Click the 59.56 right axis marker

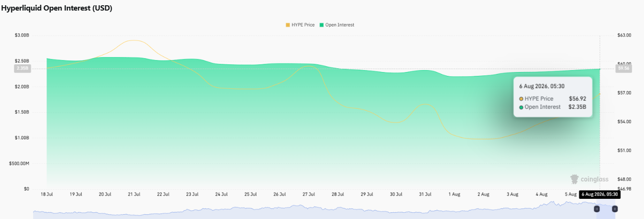coord(623,69)
